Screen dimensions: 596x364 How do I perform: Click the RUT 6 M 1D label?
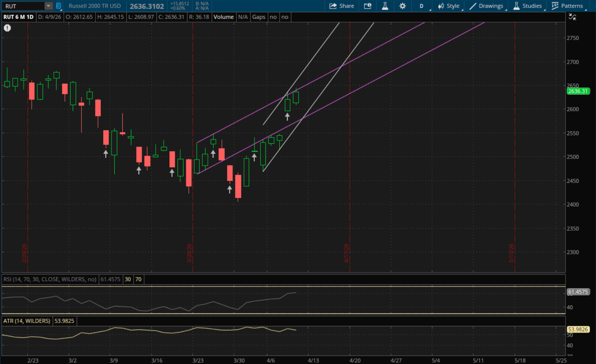[18, 17]
